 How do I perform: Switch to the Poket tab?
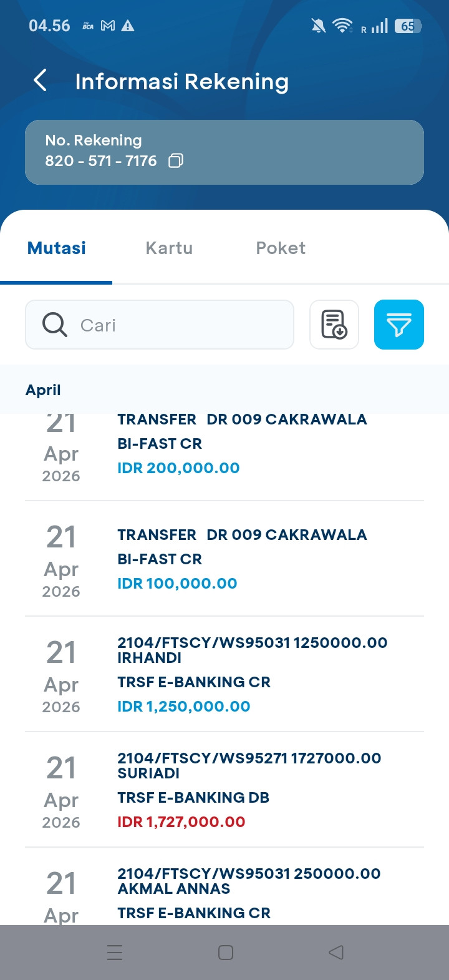pyautogui.click(x=281, y=248)
